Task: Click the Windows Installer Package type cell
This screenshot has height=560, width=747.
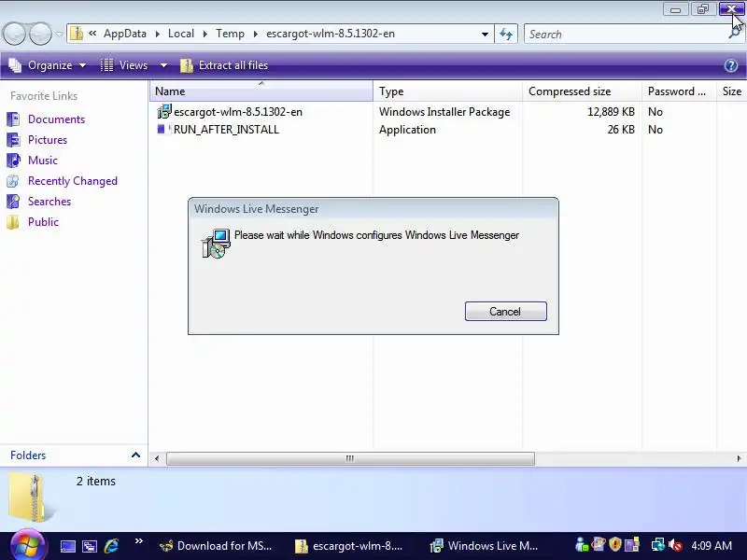Action: coord(444,112)
